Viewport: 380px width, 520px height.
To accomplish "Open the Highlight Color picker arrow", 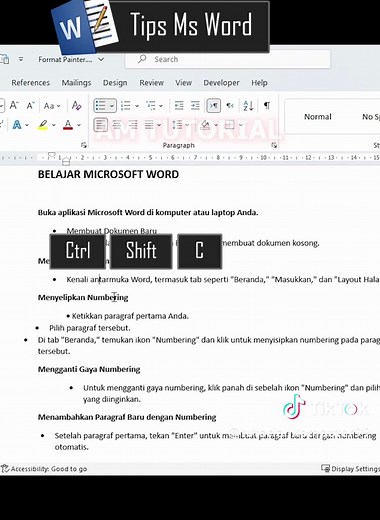I will pyautogui.click(x=53, y=125).
